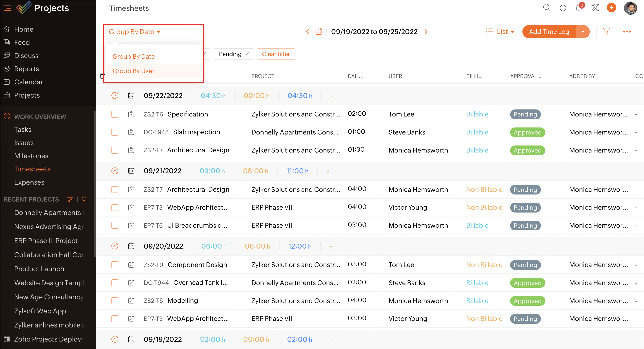644x349 pixels.
Task: Click task icon in Modelling row
Action: pos(131,301)
